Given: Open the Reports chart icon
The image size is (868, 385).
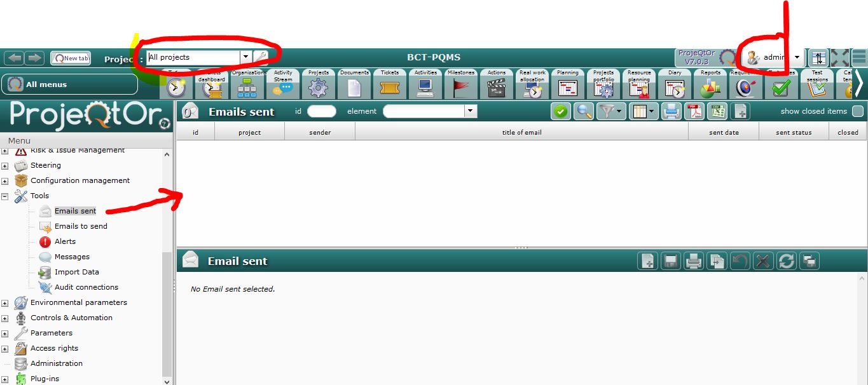Looking at the screenshot, I should [710, 88].
